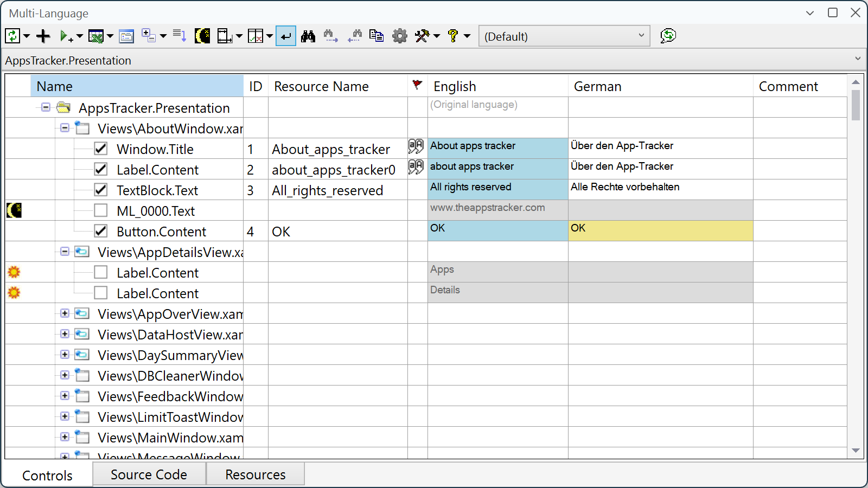Image resolution: width=868 pixels, height=488 pixels.
Task: Click the column width layout icon
Action: [225, 36]
